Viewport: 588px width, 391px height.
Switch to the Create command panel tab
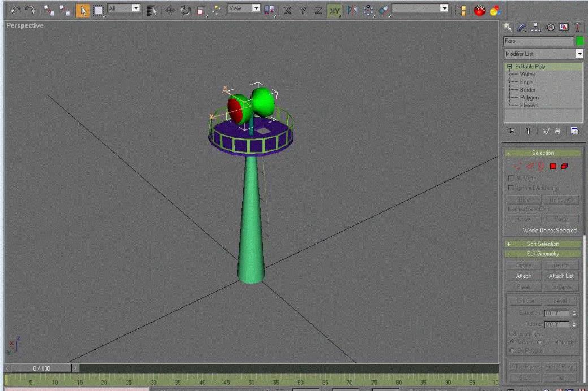(507, 27)
